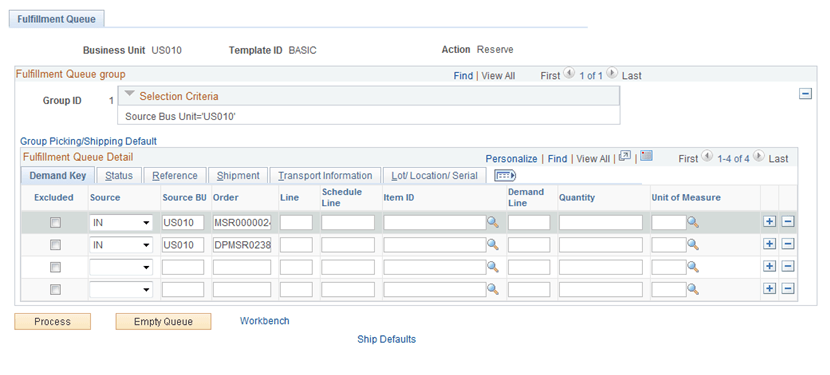Delete the third detail row

[x=788, y=266]
